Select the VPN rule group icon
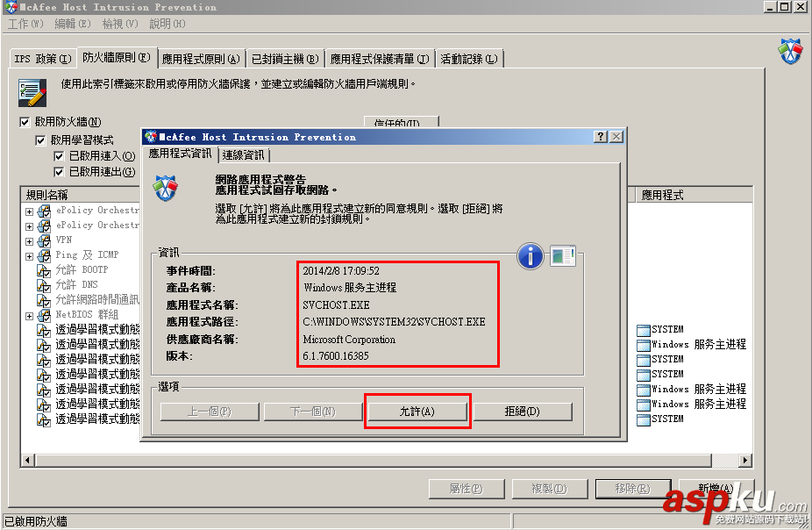 click(44, 240)
